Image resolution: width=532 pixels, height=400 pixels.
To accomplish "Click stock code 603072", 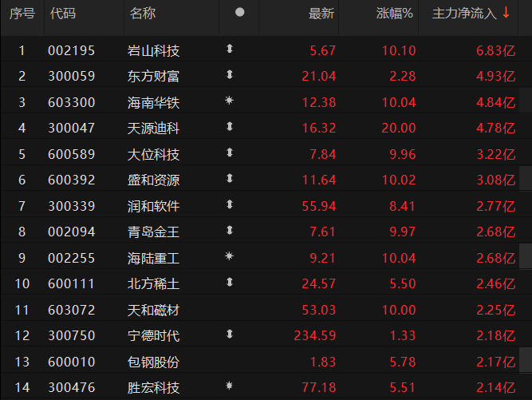I will 71,310.
